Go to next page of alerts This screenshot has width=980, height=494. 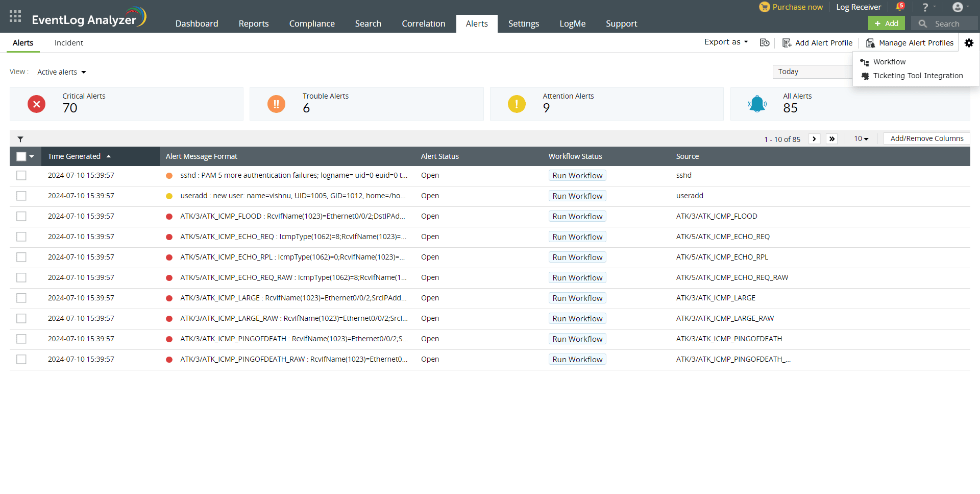tap(814, 138)
